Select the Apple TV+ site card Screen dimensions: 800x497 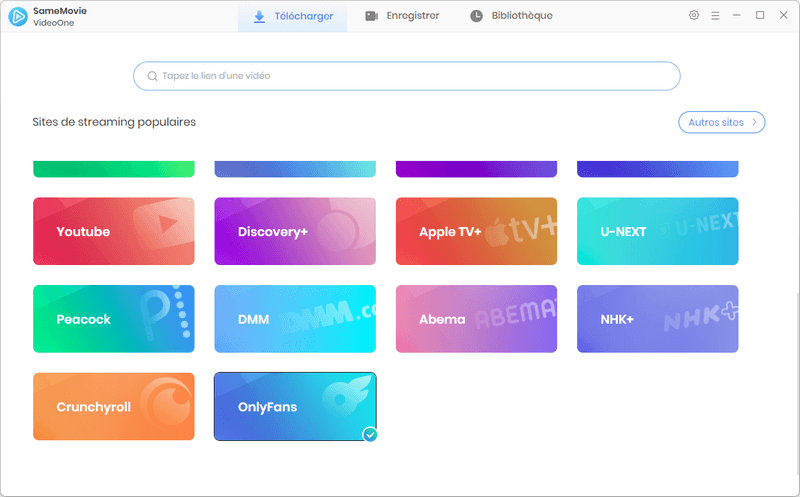476,231
